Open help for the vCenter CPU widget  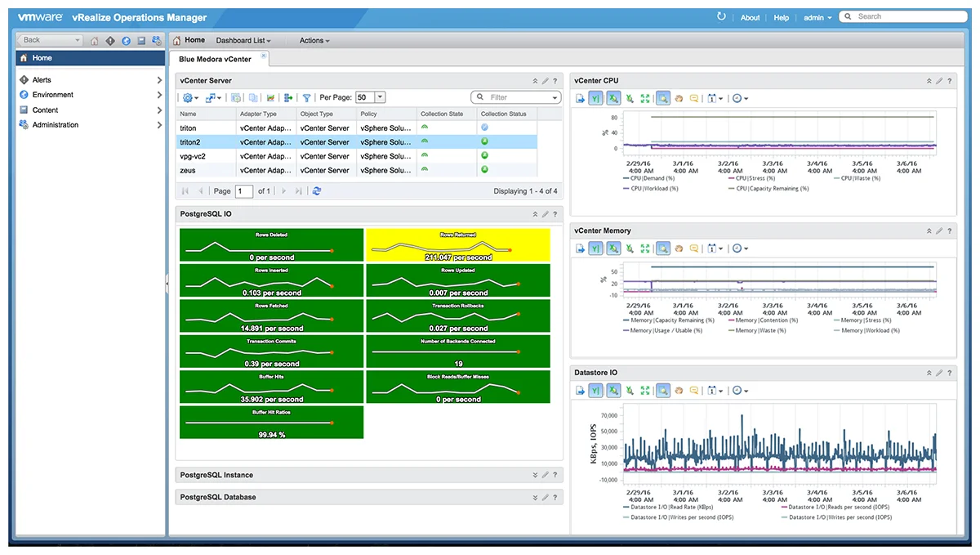[950, 81]
